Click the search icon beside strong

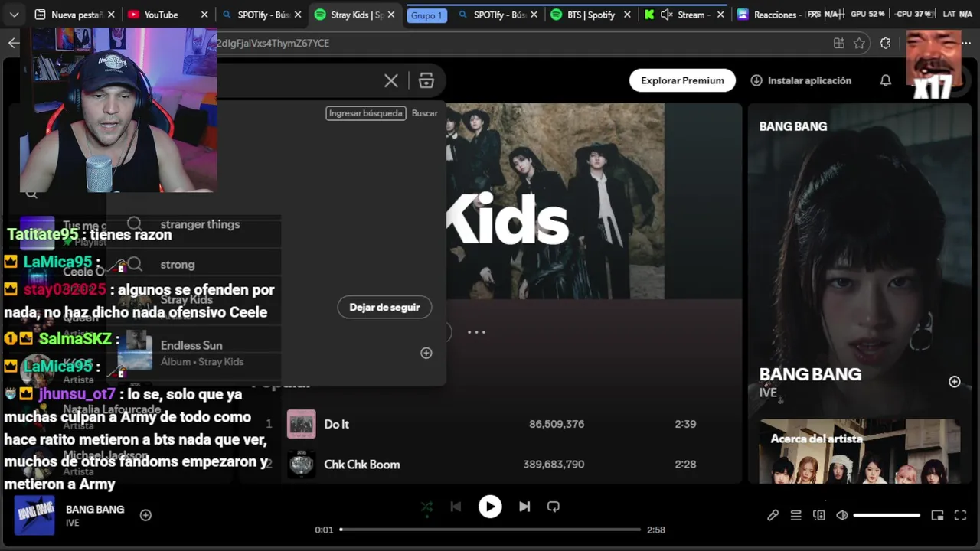[135, 264]
